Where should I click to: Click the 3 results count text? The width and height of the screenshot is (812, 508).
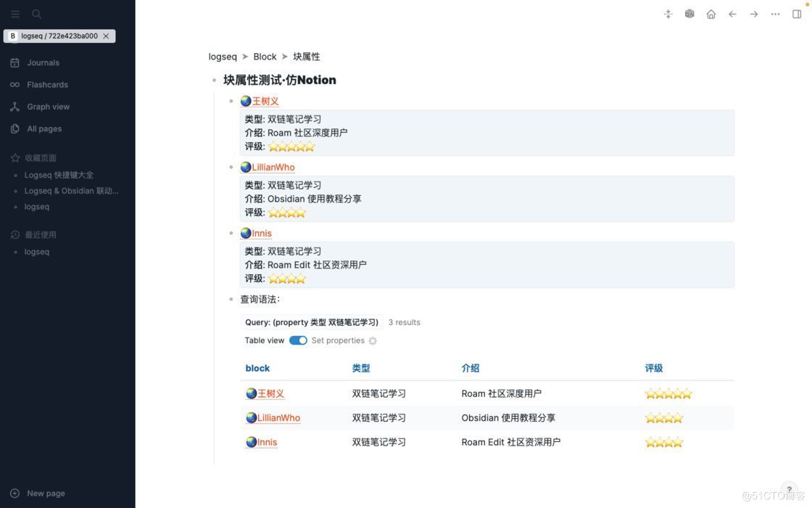click(x=405, y=322)
